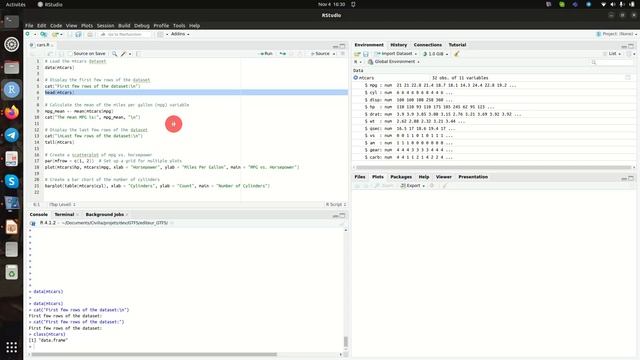Click the compile report notebook icon

(x=138, y=54)
